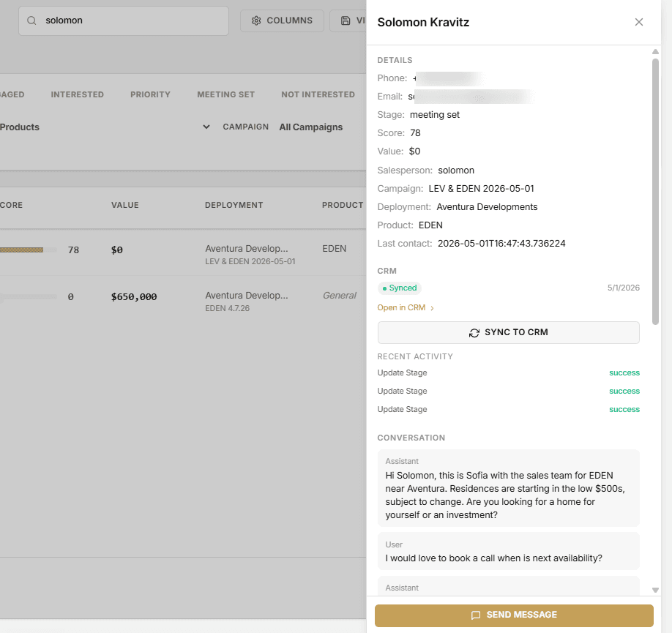Click the LEV & EDEN 2026-05-01 row text

pos(250,261)
